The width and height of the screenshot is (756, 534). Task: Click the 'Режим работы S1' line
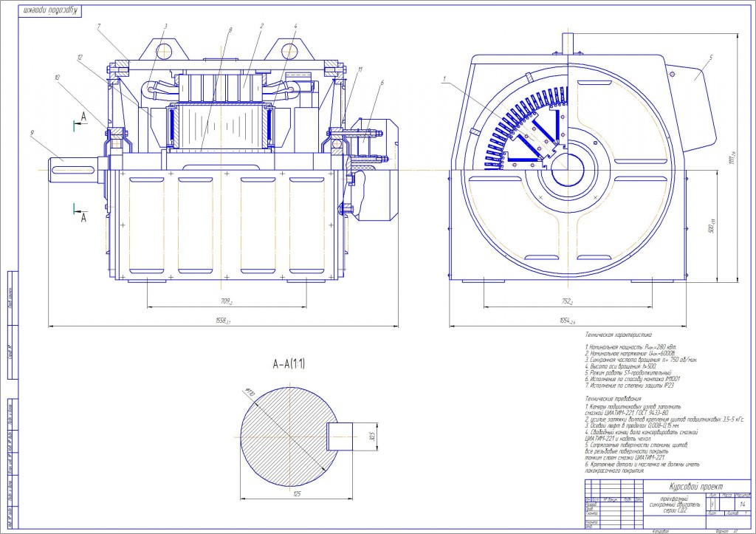pyautogui.click(x=628, y=373)
